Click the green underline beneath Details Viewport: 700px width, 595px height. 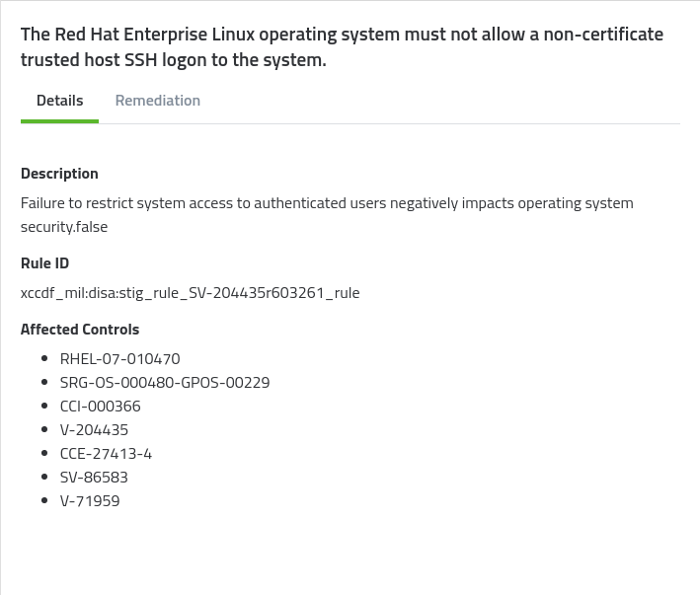tap(59, 121)
